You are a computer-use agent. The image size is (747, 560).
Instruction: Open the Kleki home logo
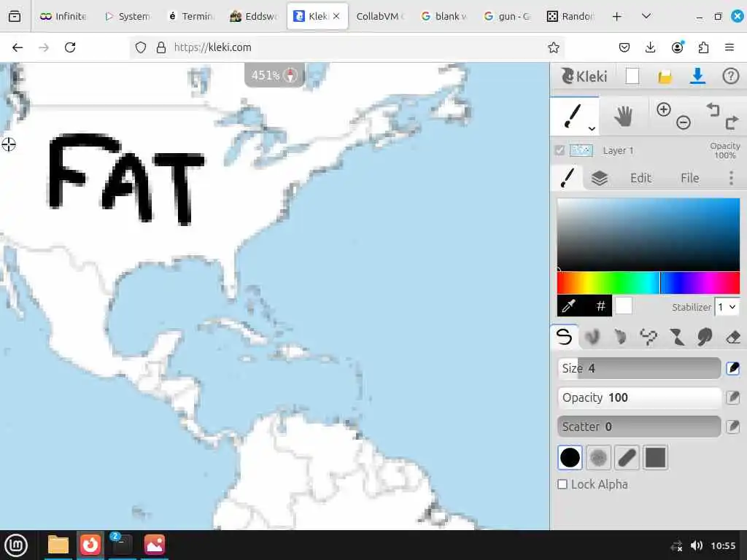(584, 76)
